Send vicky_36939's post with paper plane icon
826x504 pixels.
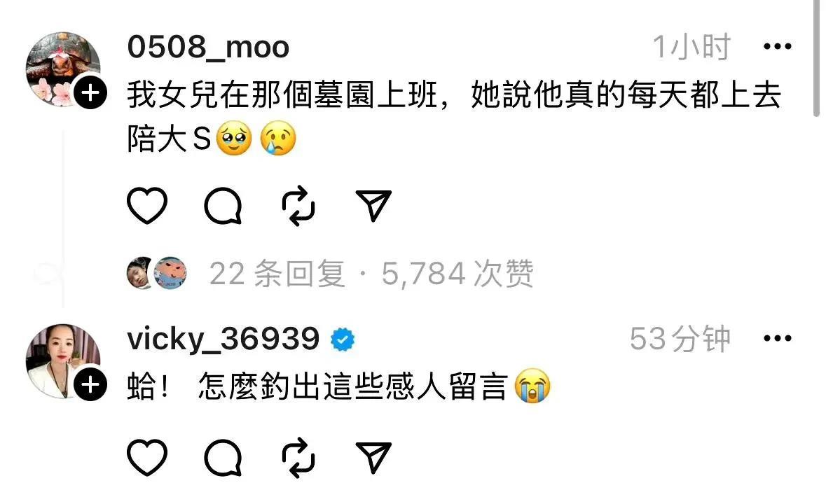[x=373, y=458]
